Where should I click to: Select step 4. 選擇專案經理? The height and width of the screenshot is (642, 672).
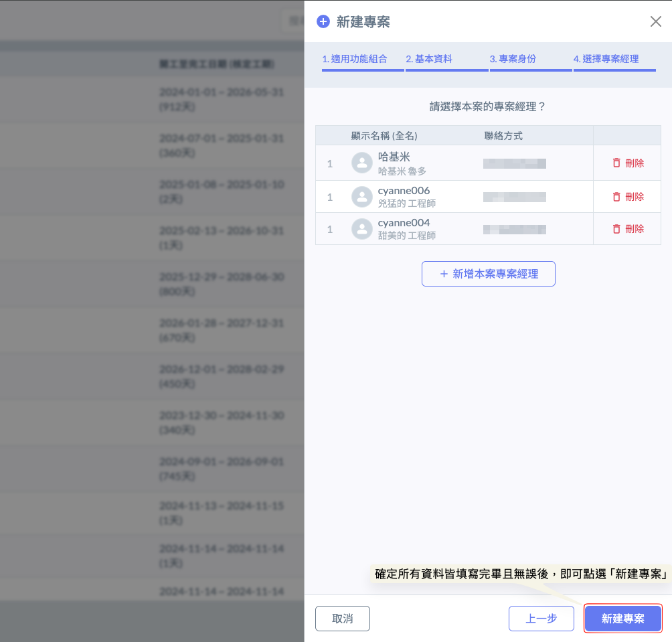coord(606,59)
